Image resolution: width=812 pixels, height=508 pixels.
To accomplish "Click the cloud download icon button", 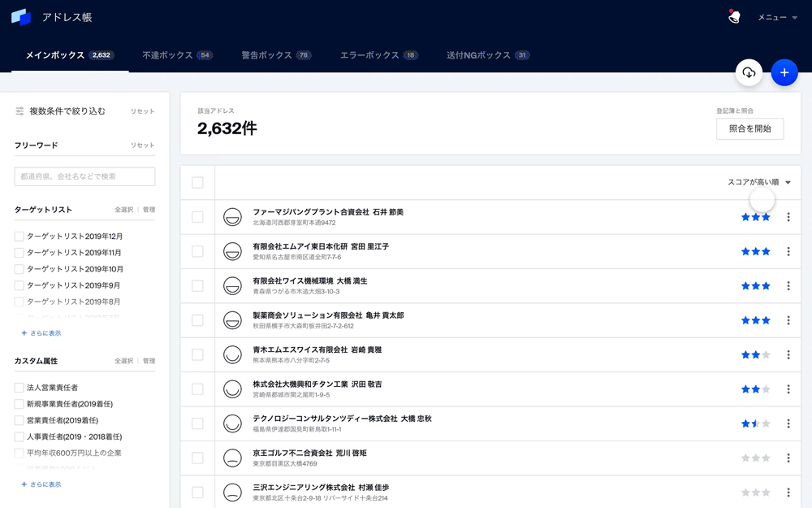I will tap(749, 72).
